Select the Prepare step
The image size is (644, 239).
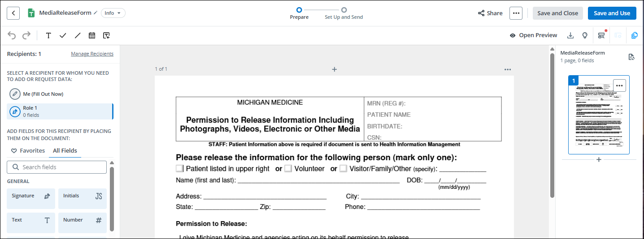[x=299, y=13]
